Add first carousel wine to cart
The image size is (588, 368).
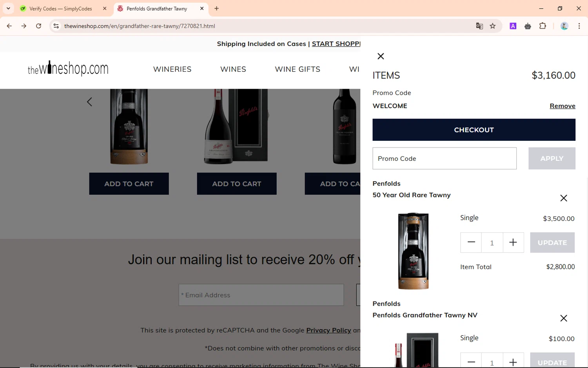coord(129,184)
